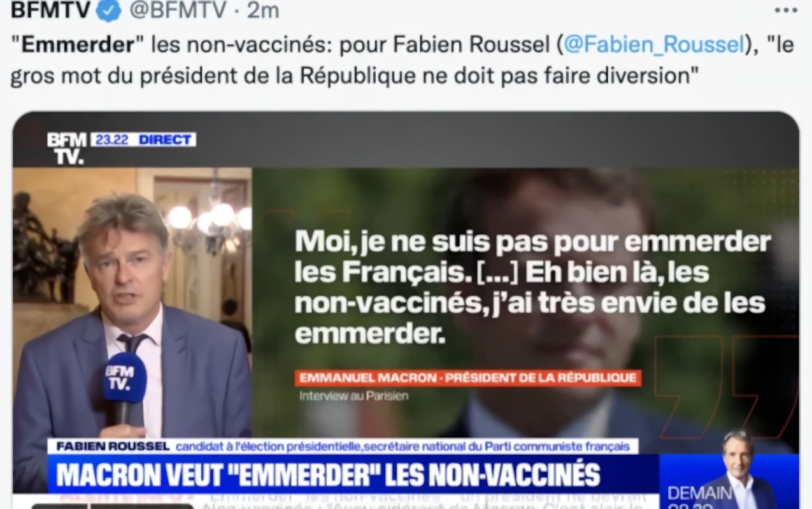Click the orange Emmanuel Macron title banner

(467, 378)
